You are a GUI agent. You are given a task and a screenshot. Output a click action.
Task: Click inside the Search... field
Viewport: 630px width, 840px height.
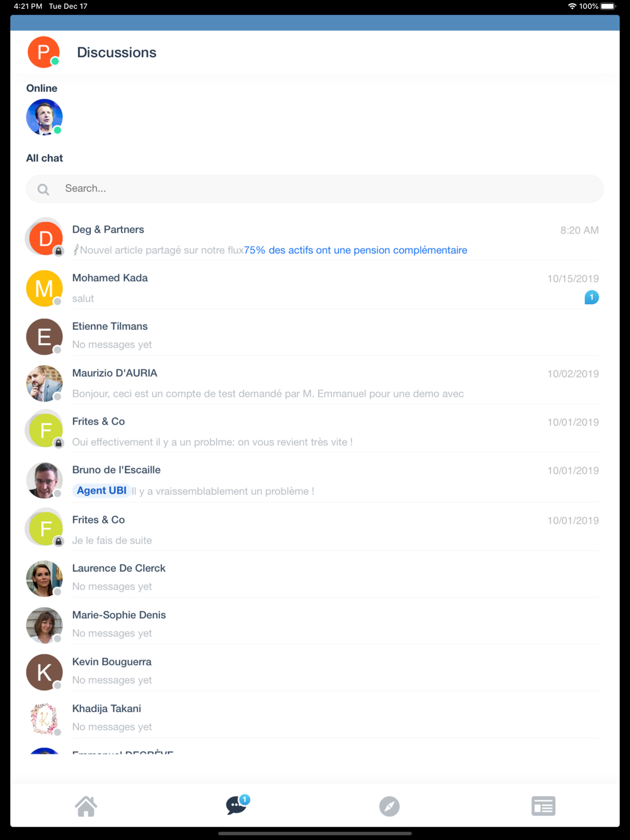click(315, 189)
